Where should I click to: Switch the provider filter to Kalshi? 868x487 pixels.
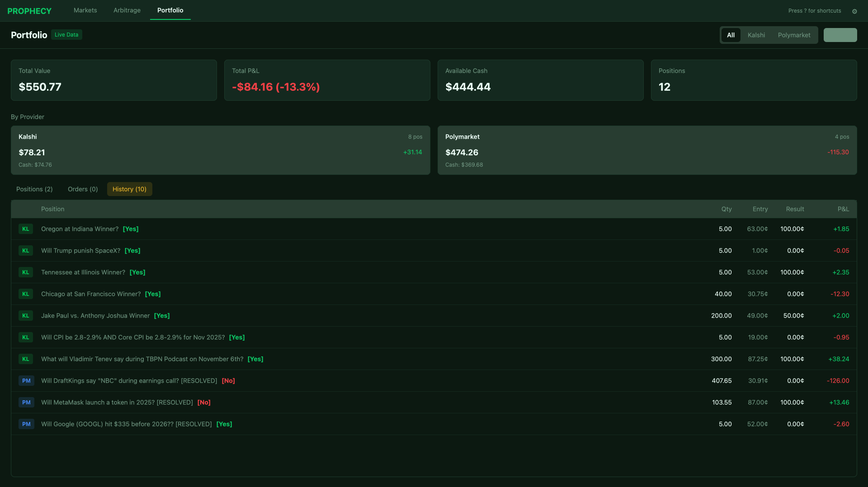pos(756,35)
